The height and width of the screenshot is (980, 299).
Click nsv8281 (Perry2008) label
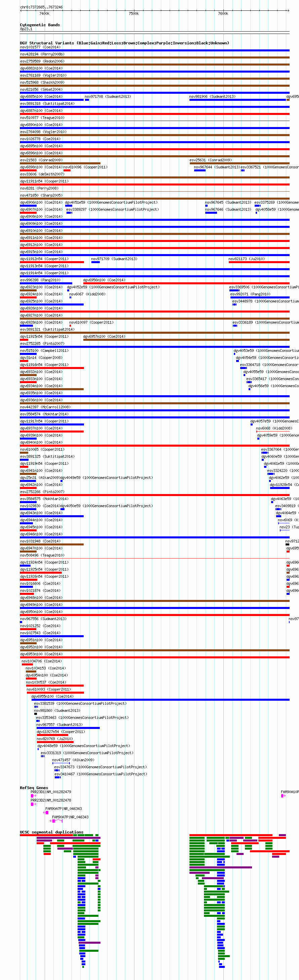tap(39, 188)
